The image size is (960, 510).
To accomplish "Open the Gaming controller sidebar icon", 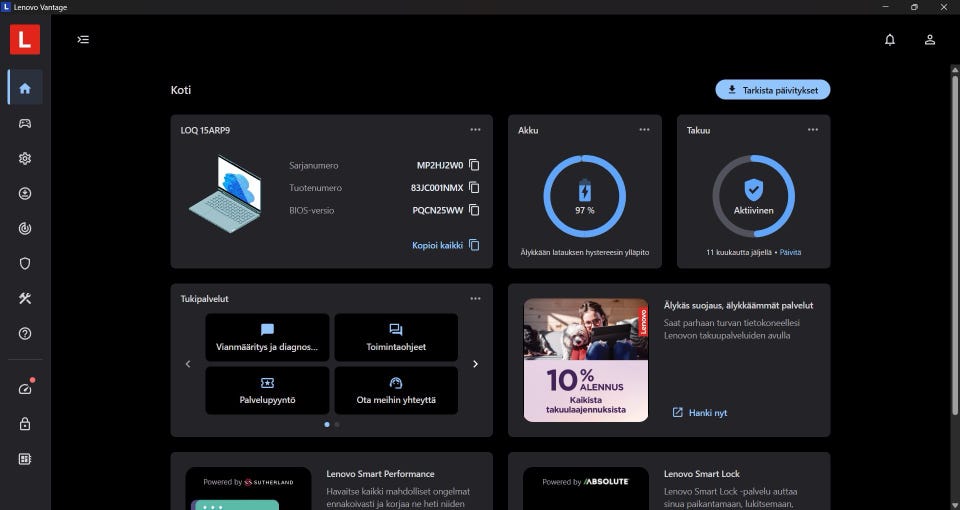I will 25,123.
